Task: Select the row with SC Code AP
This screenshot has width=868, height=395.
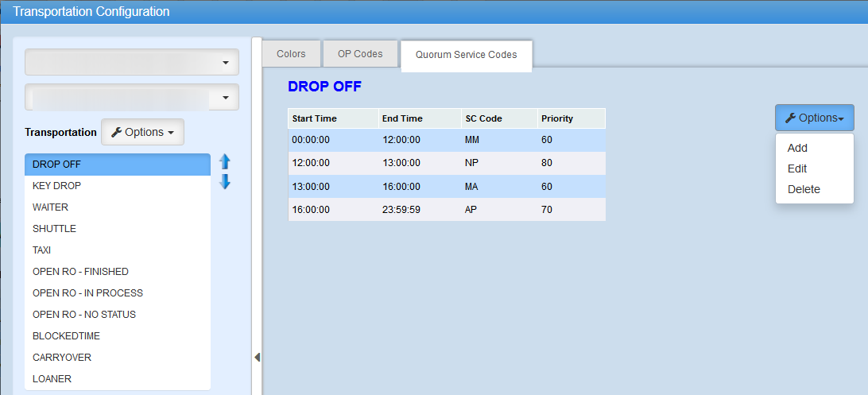Action: (446, 210)
